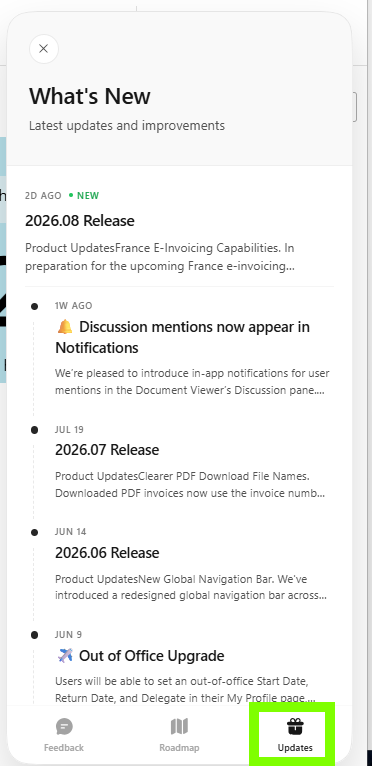Image resolution: width=372 pixels, height=766 pixels.
Task: Open the Feedback tab
Action: [x=64, y=735]
